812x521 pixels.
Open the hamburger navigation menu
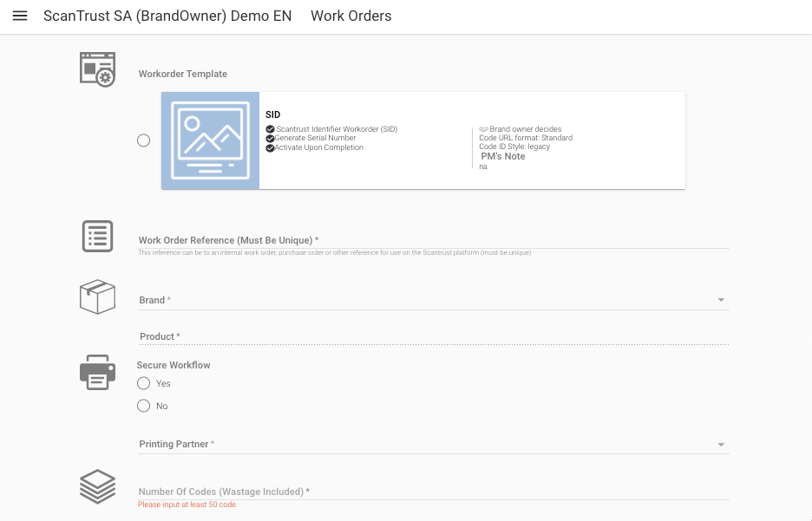click(20, 16)
